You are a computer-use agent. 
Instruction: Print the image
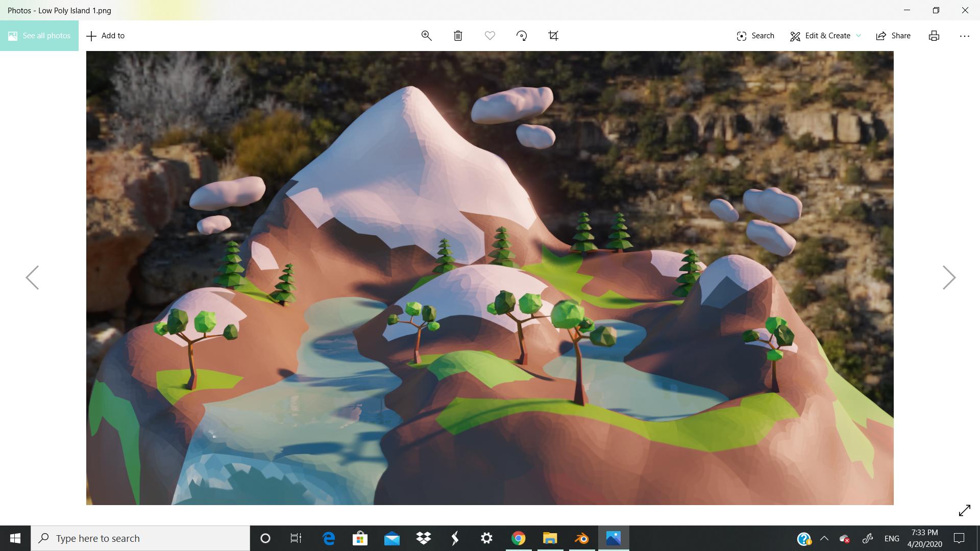tap(934, 36)
